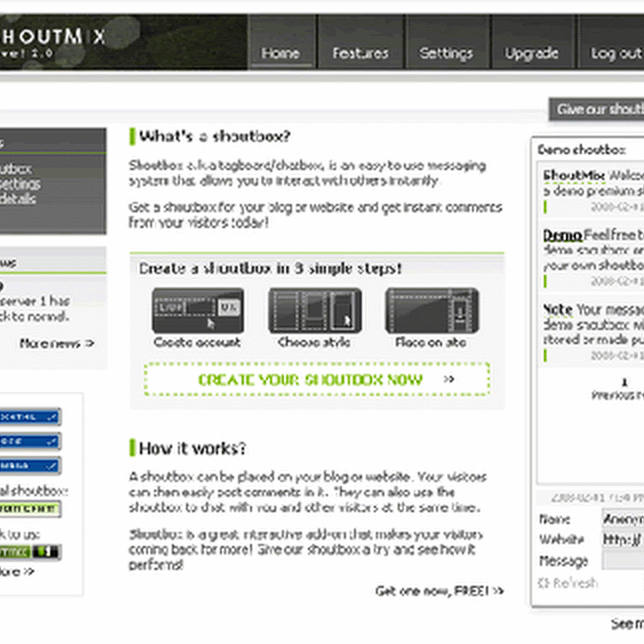Viewport: 644px width, 644px height.
Task: Click the Choose style step illustration
Action: [x=315, y=311]
